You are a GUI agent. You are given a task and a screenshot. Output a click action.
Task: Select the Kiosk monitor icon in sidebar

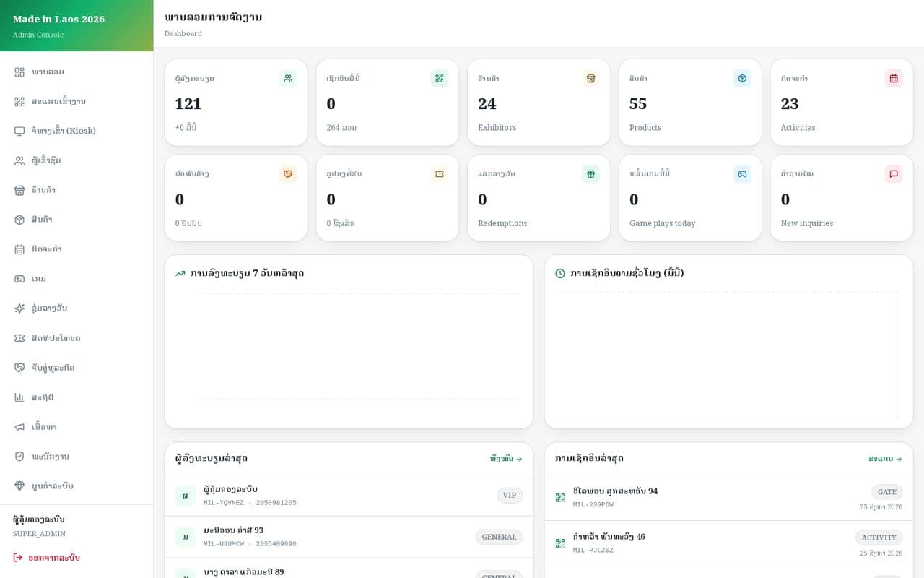pos(19,131)
